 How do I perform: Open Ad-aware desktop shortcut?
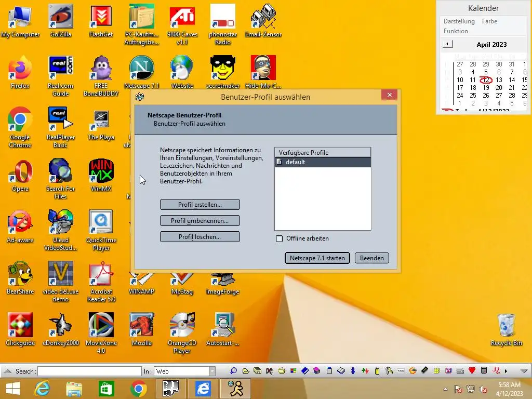click(20, 227)
